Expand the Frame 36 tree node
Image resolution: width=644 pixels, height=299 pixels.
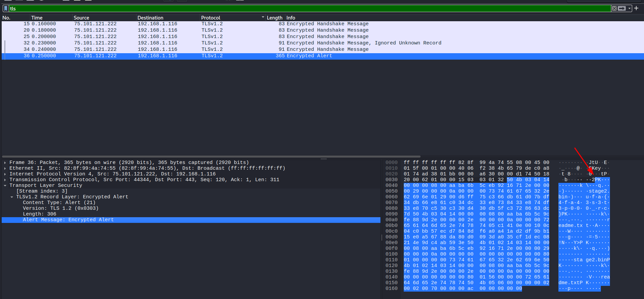click(x=5, y=163)
